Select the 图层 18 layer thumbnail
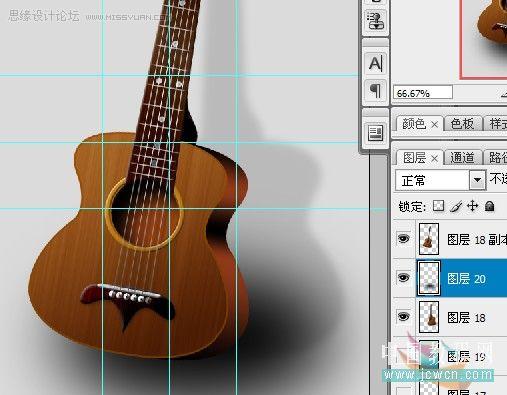Screen dimensions: 507x395 click(429, 317)
